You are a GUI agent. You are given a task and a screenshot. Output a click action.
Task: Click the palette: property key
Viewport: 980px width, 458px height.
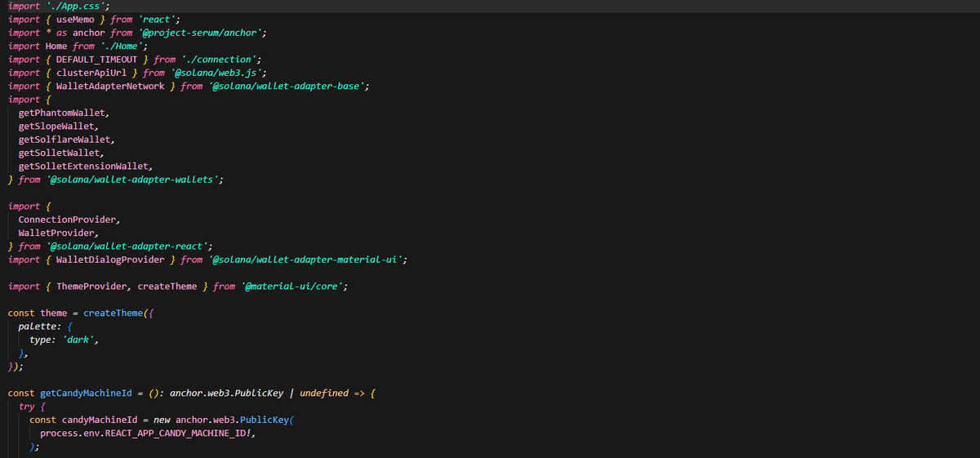pos(40,326)
